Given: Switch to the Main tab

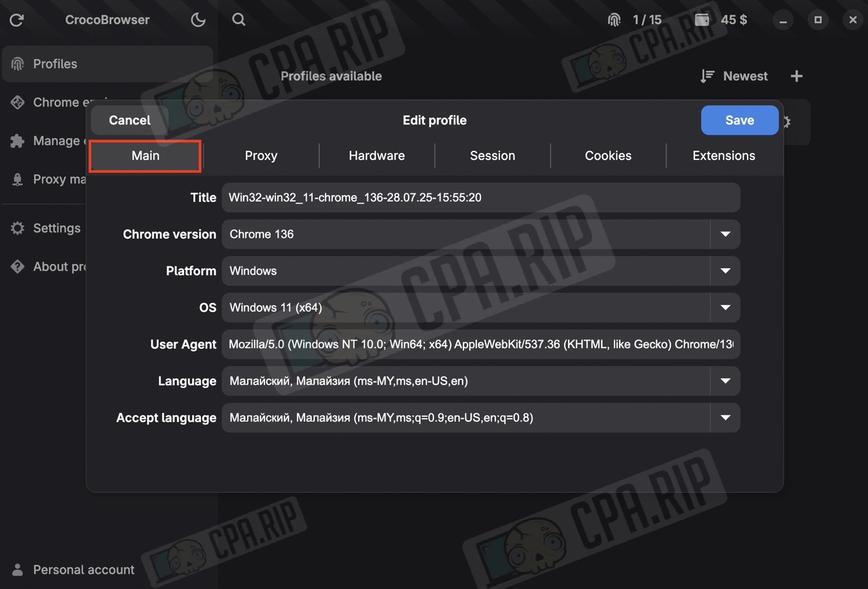Looking at the screenshot, I should pyautogui.click(x=145, y=156).
